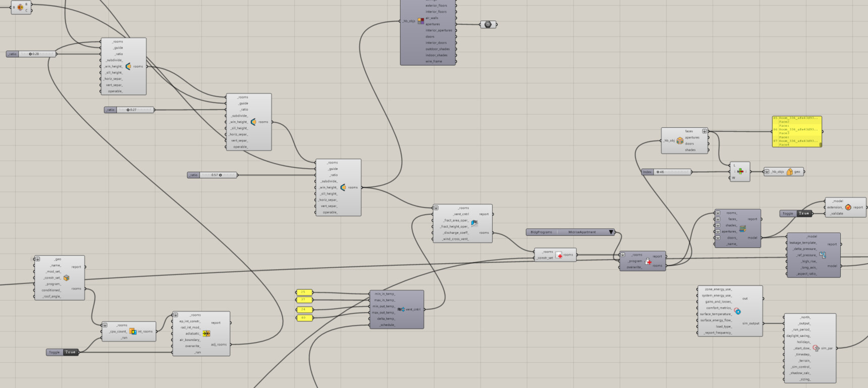This screenshot has height=388, width=868.
Task: Click the Index slider set to 46
Action: tap(672, 172)
